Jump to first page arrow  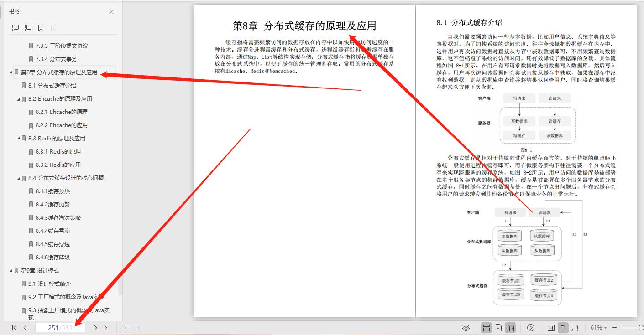(x=14, y=328)
